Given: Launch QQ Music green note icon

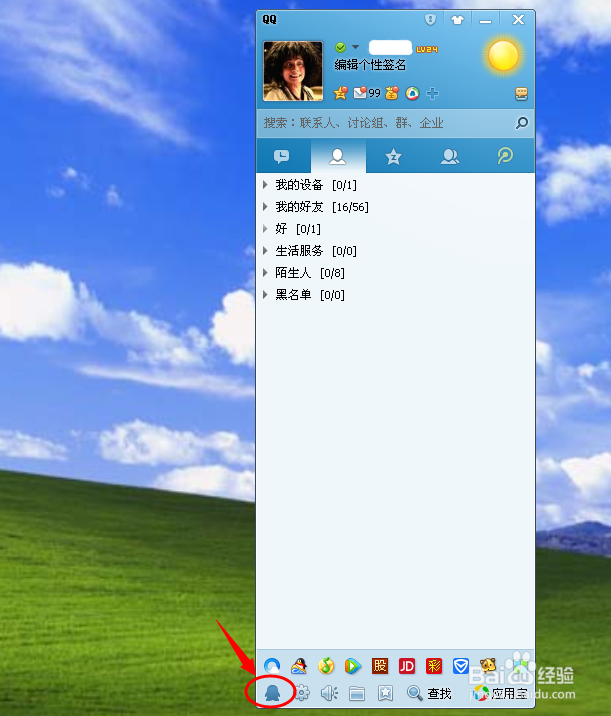Looking at the screenshot, I should [x=326, y=666].
